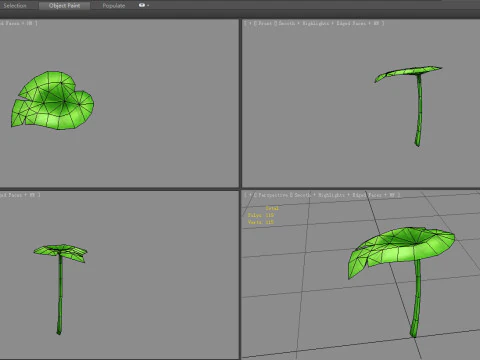Open top-left viewport shading label
Viewport: 480px width, 360px height.
pos(18,23)
